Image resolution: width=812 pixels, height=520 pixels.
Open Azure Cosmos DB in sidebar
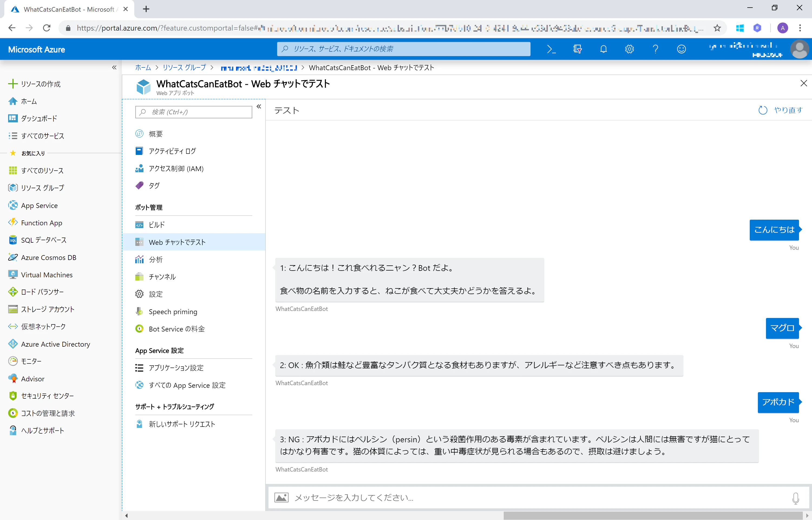tap(61, 258)
